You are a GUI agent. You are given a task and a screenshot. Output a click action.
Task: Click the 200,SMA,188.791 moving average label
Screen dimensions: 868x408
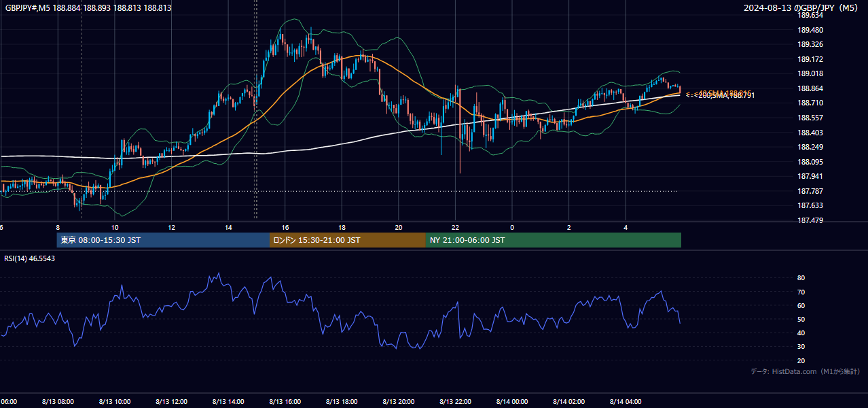pos(724,96)
